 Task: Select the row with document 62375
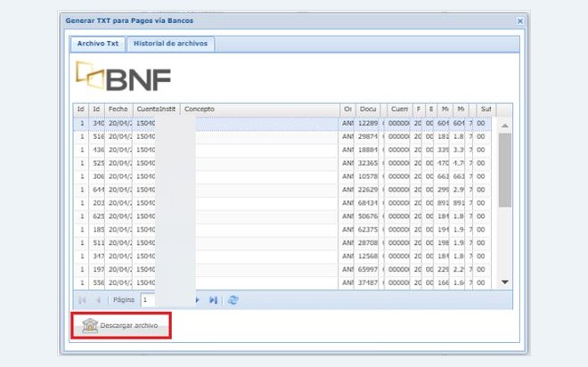tap(282, 230)
